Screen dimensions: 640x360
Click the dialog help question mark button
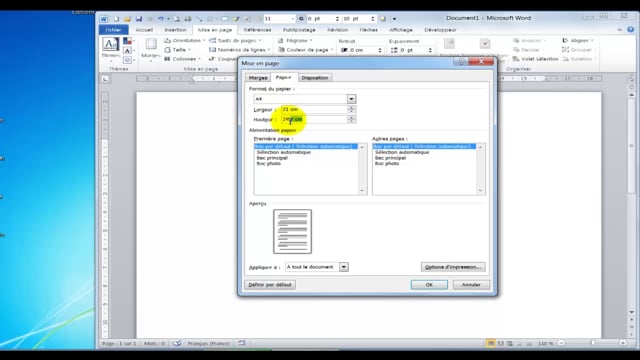coord(461,62)
